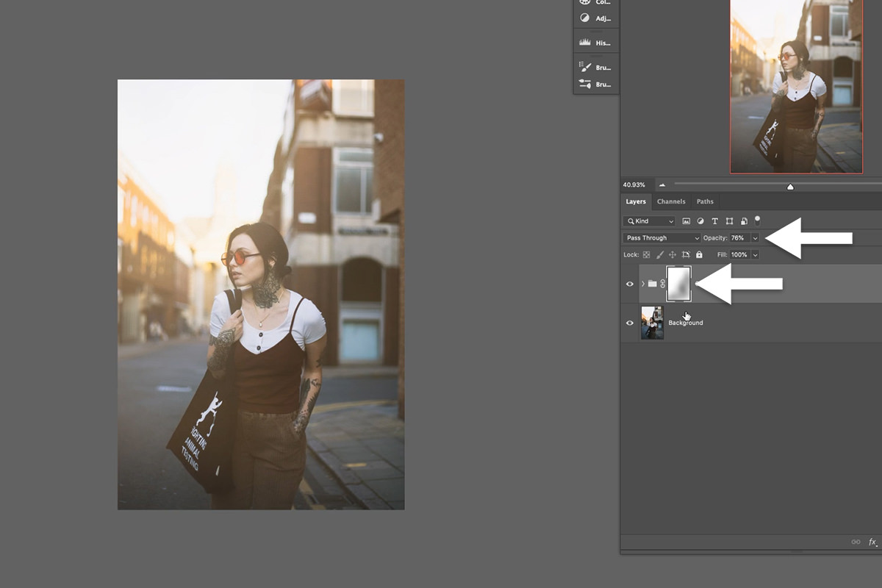This screenshot has height=588, width=882.
Task: Filter layers by type with the T icon
Action: click(714, 221)
